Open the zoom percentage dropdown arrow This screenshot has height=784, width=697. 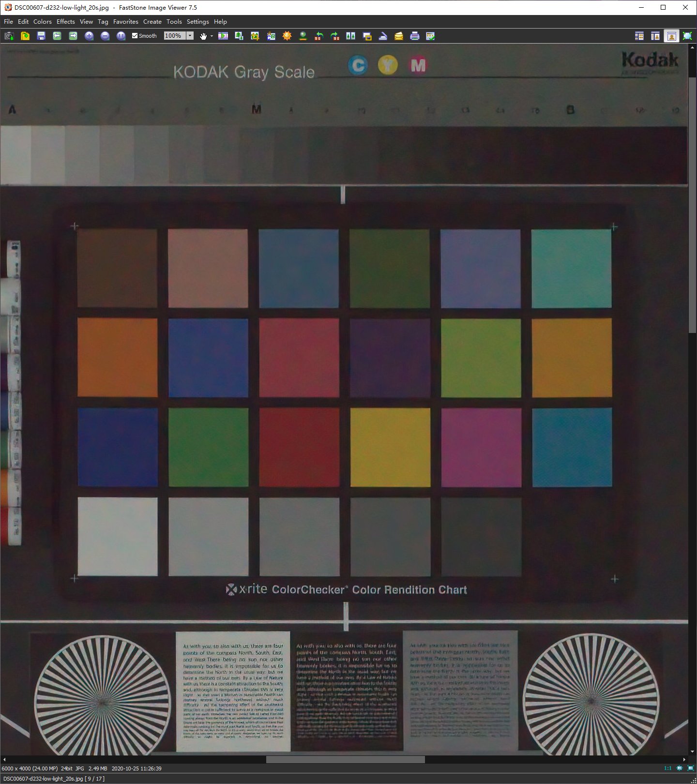click(x=190, y=36)
